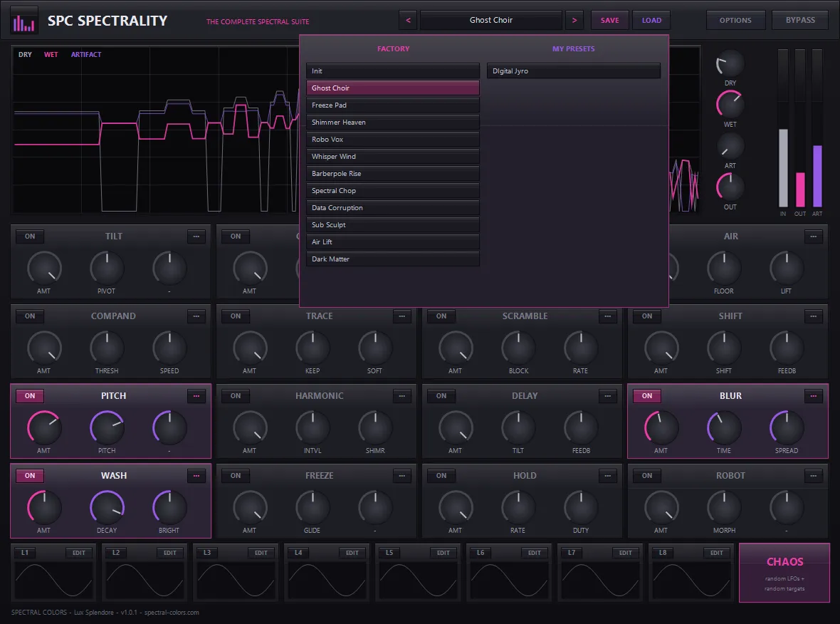Select the Sub Sculpt preset
The height and width of the screenshot is (624, 840).
pyautogui.click(x=393, y=225)
